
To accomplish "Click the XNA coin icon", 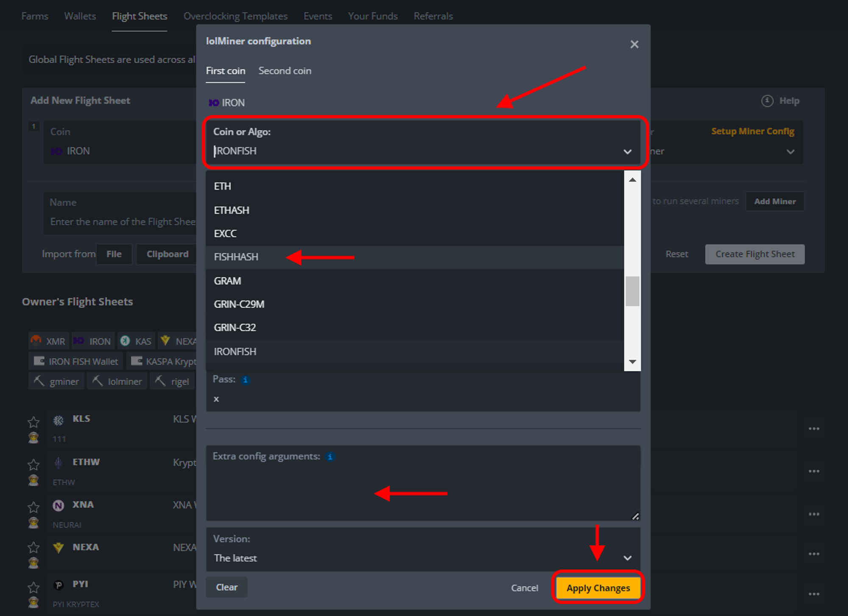I will (x=59, y=505).
